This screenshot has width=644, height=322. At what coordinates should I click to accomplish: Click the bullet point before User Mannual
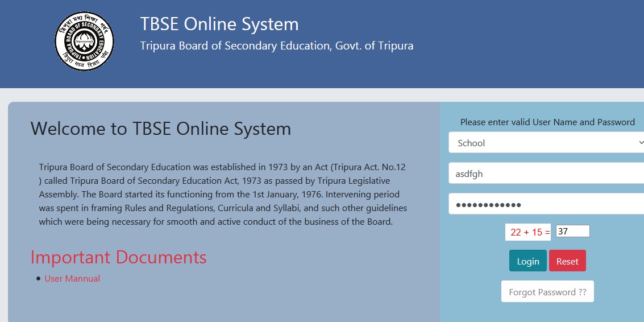pyautogui.click(x=38, y=278)
